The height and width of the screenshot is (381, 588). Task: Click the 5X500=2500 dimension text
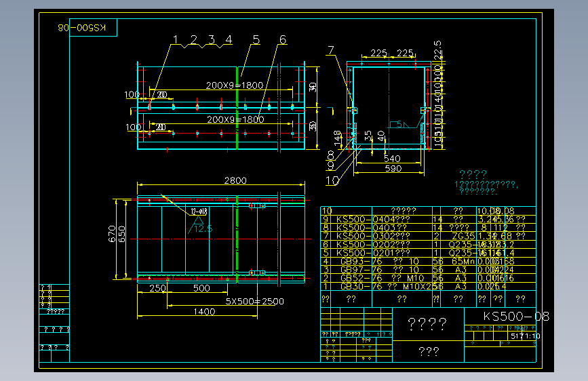(x=254, y=301)
